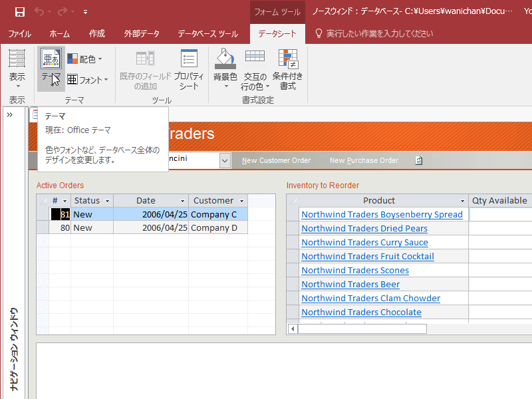Open the employee combo box dropdown arrow
The height and width of the screenshot is (399, 532).
tap(225, 160)
